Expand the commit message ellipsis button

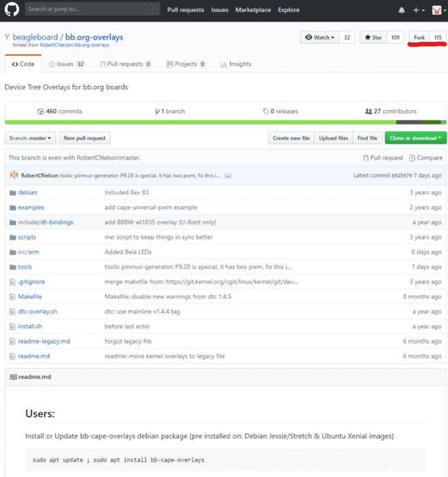[228, 176]
